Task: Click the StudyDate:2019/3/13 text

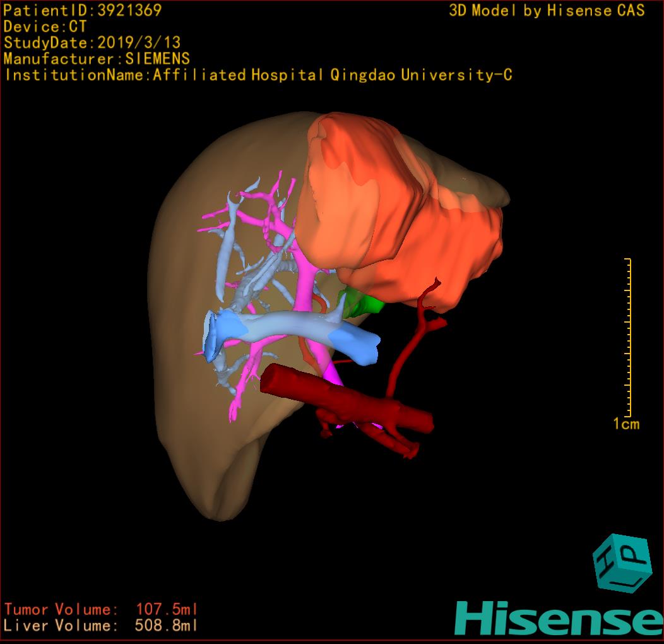Action: coord(92,42)
